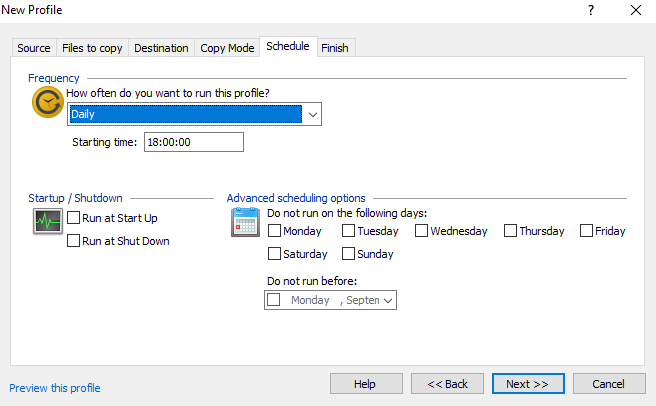The image size is (656, 406).
Task: Expand the Do not run before date picker arrow
Action: [x=388, y=299]
